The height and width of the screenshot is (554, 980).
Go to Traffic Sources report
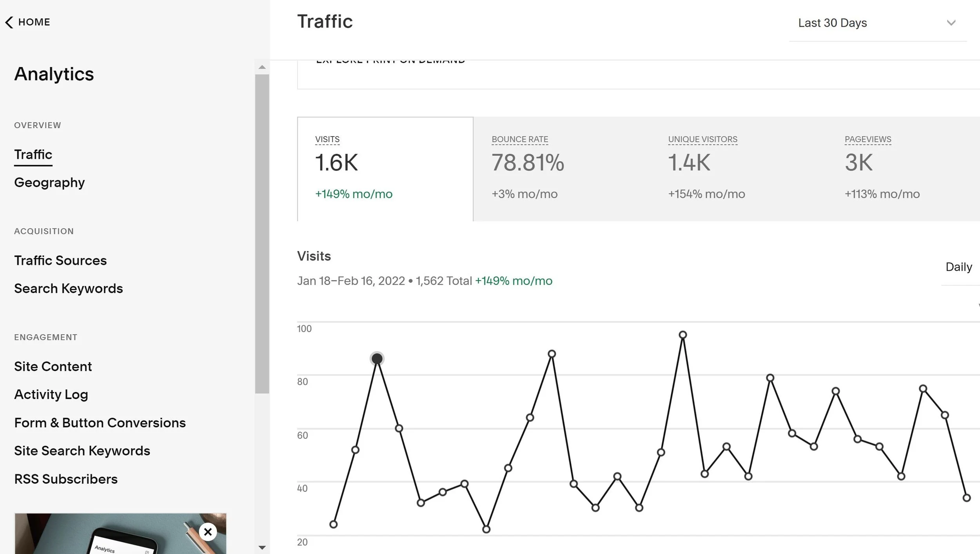click(60, 261)
